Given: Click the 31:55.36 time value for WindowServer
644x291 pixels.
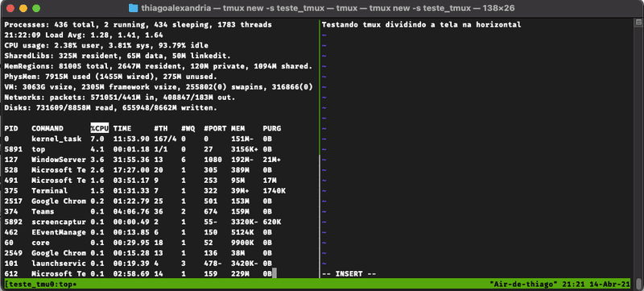Looking at the screenshot, I should coord(131,160).
